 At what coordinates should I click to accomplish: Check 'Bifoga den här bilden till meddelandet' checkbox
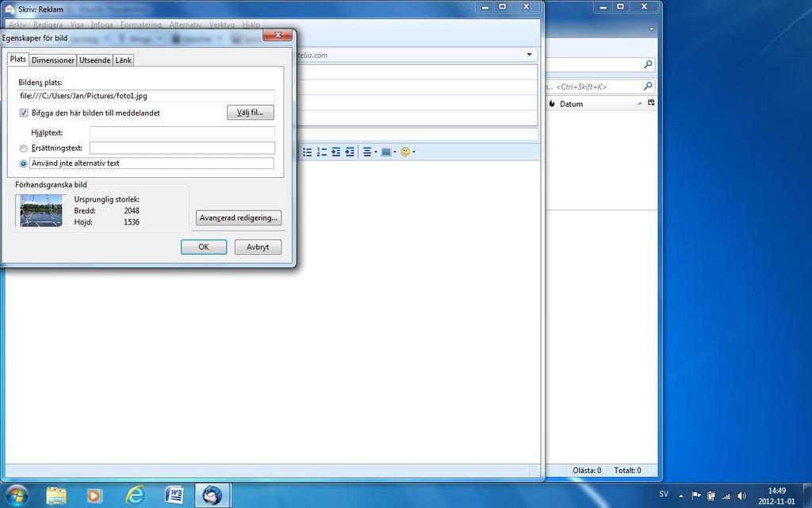[x=23, y=113]
